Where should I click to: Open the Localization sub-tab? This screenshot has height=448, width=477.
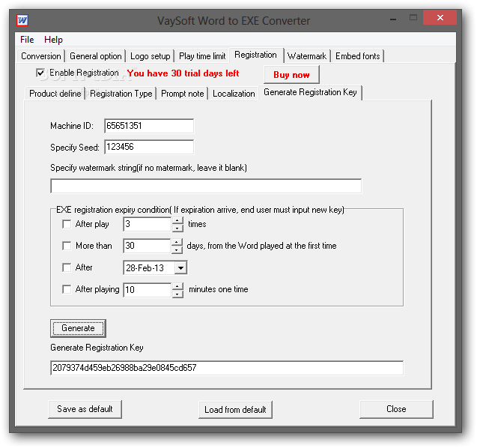(234, 94)
